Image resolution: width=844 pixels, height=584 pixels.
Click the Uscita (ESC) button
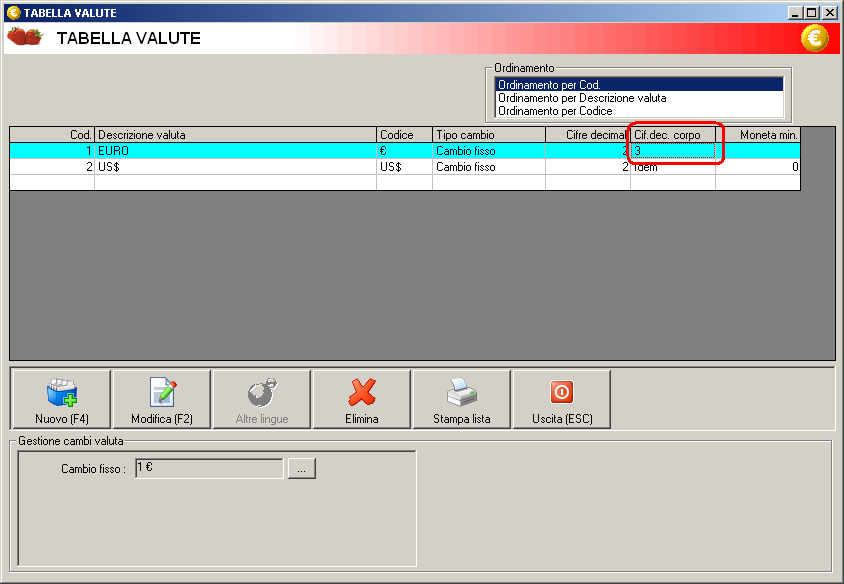point(562,399)
